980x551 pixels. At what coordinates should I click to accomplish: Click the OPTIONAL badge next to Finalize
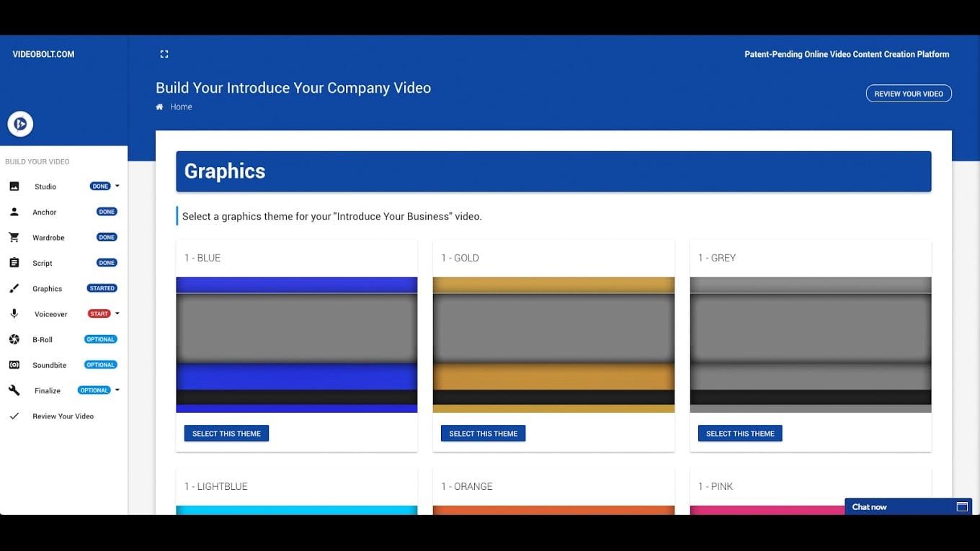pyautogui.click(x=94, y=390)
